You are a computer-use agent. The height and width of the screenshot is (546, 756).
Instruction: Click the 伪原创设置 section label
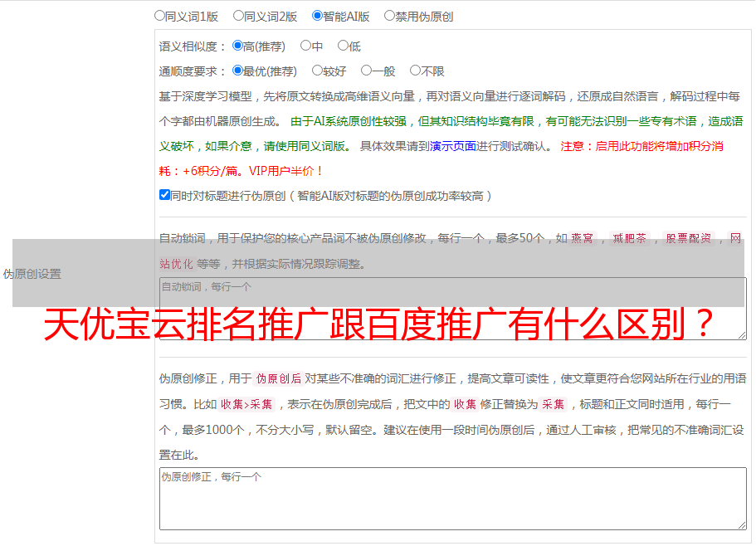pyautogui.click(x=32, y=274)
